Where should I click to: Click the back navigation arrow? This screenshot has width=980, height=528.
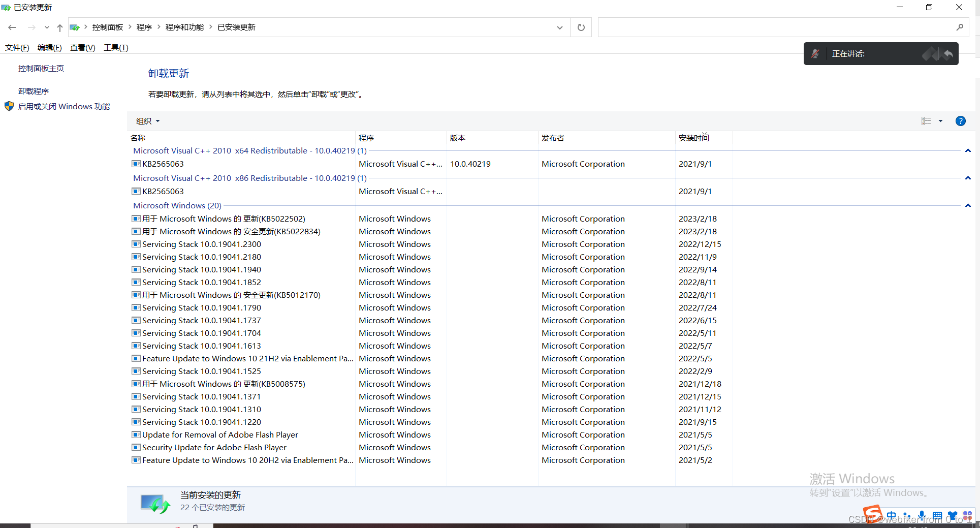[x=12, y=27]
